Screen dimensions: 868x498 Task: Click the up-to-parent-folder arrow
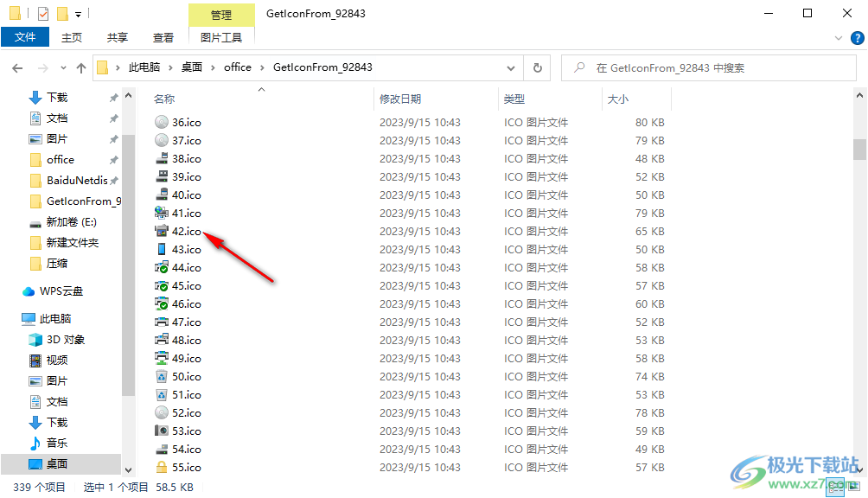[81, 67]
